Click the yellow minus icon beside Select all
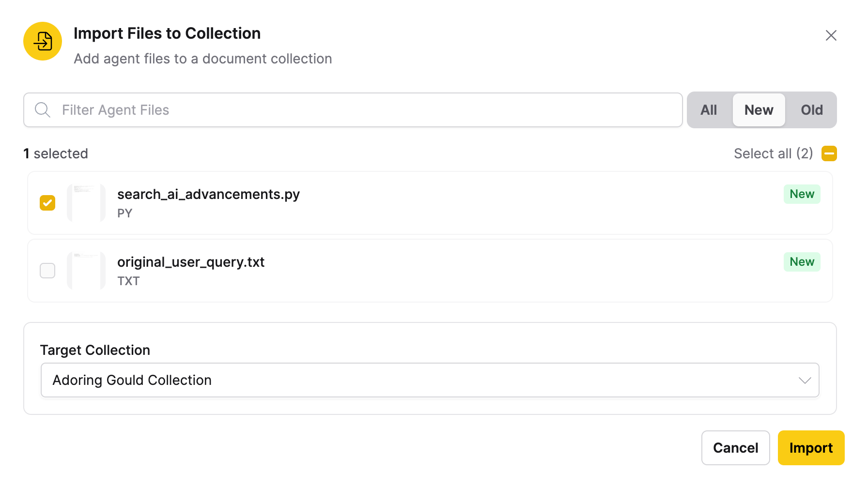 (829, 153)
